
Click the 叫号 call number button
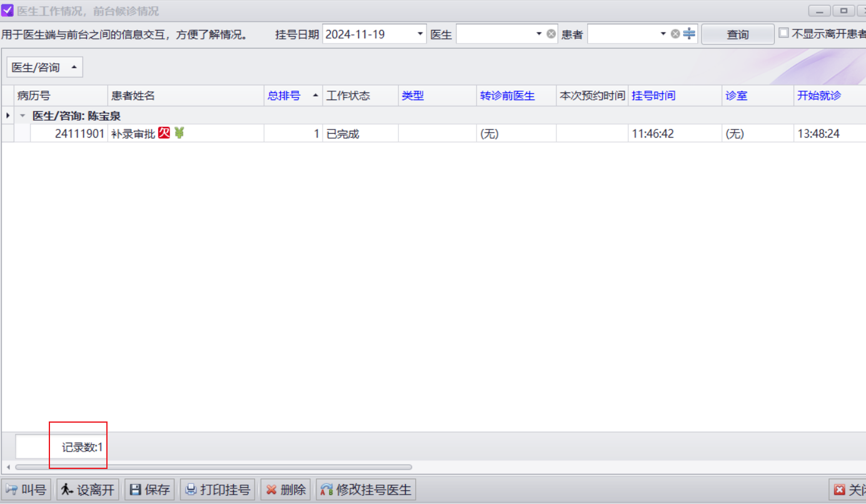pyautogui.click(x=26, y=490)
